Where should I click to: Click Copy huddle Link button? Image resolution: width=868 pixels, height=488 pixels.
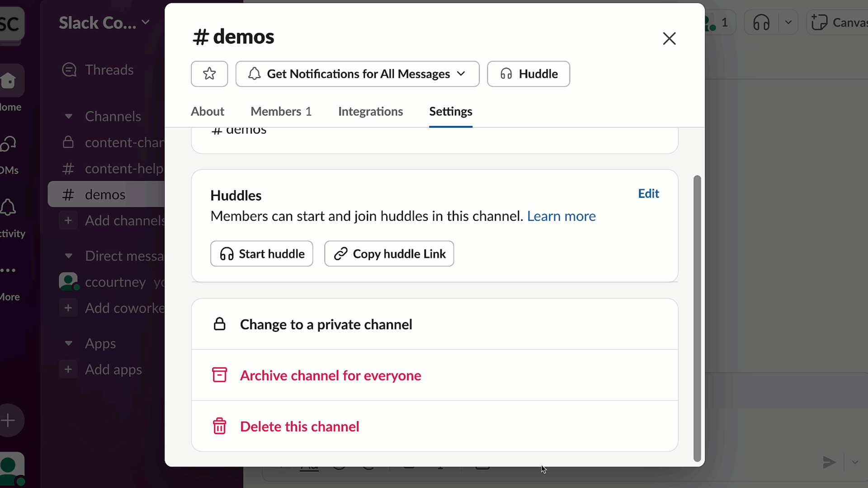pos(389,253)
